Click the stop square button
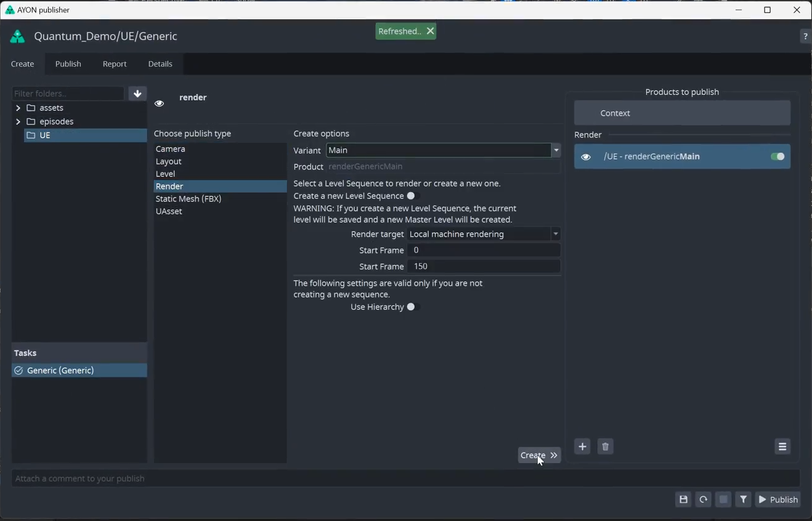 723,499
